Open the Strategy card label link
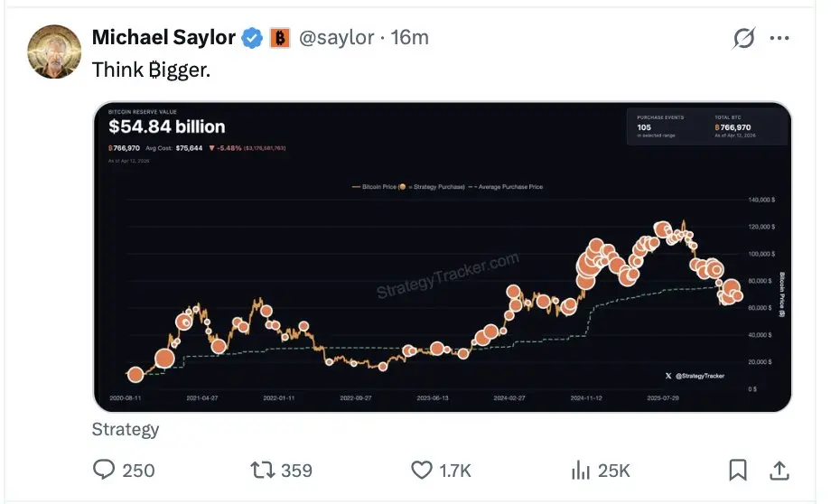The height and width of the screenshot is (504, 840). click(126, 429)
